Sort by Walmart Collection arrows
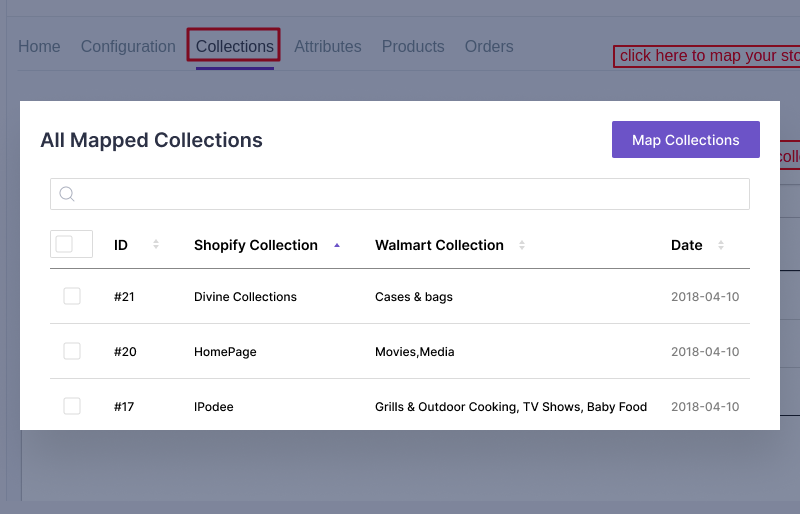Viewport: 800px width, 514px height. tap(522, 245)
